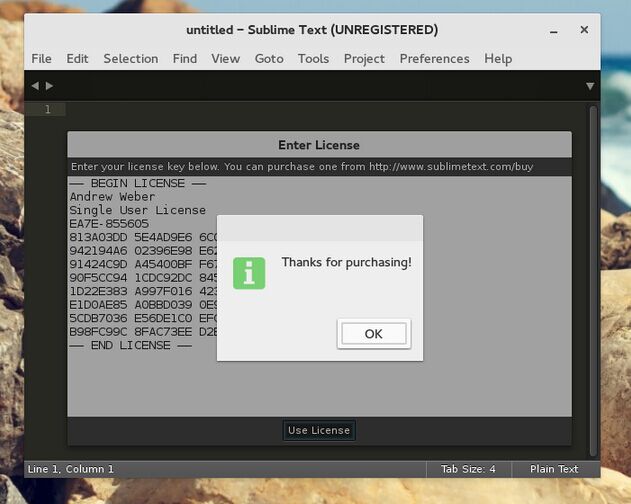
Task: Open the View menu
Action: coord(226,59)
